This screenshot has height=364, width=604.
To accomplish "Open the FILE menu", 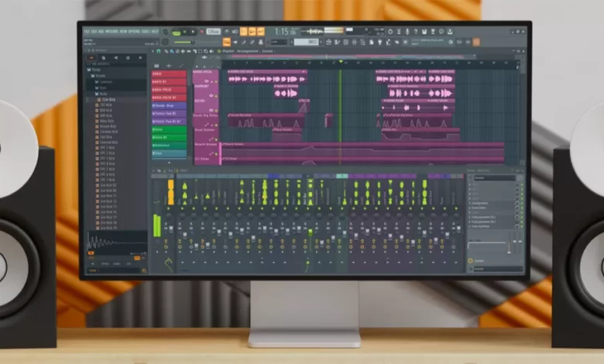I will 86,31.
